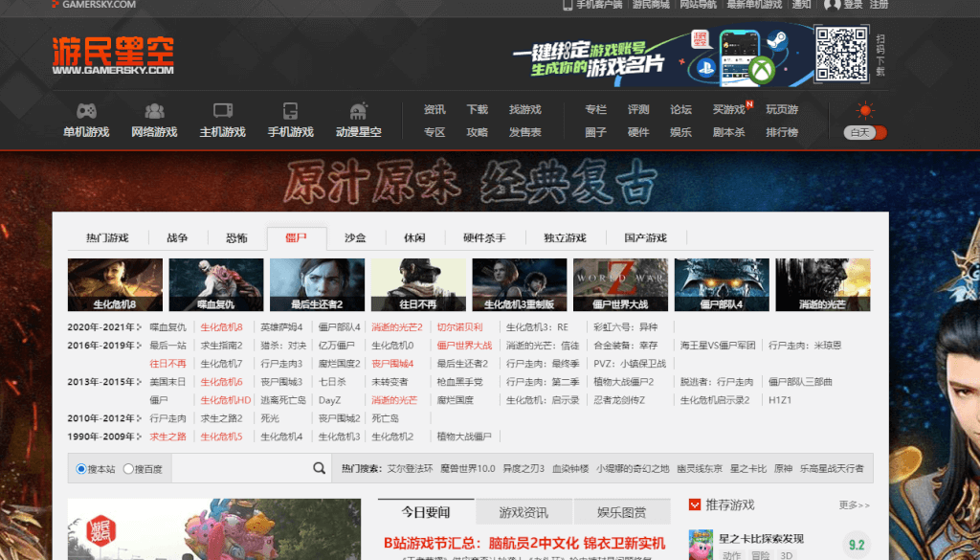This screenshot has height=560, width=980.
Task: Click the 星之卡比探索发现 game icon
Action: point(701,545)
